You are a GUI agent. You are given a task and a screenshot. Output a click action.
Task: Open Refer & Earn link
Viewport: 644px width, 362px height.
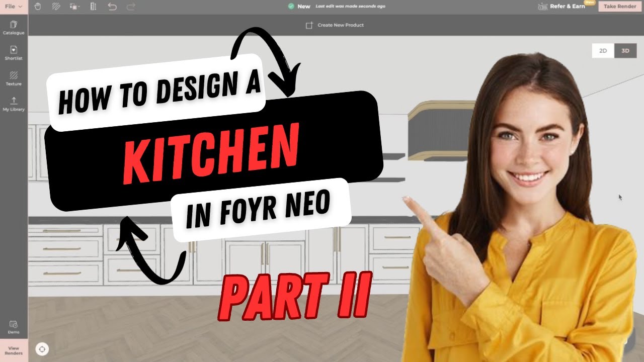tap(568, 7)
